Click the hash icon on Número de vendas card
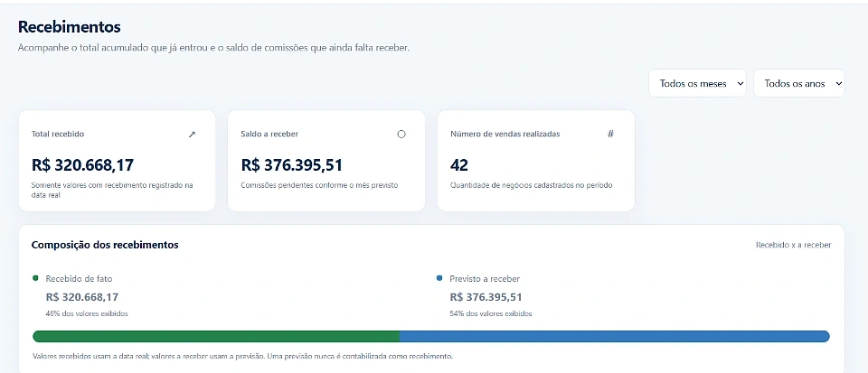 pyautogui.click(x=610, y=134)
